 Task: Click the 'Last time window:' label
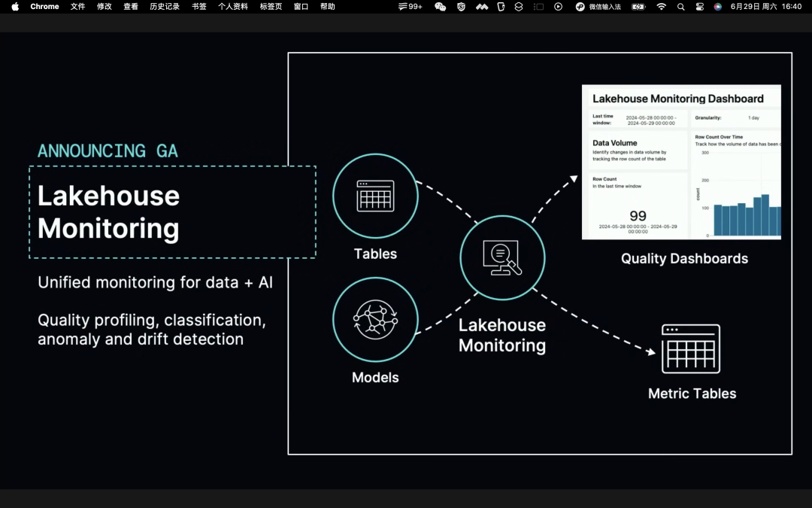click(603, 119)
